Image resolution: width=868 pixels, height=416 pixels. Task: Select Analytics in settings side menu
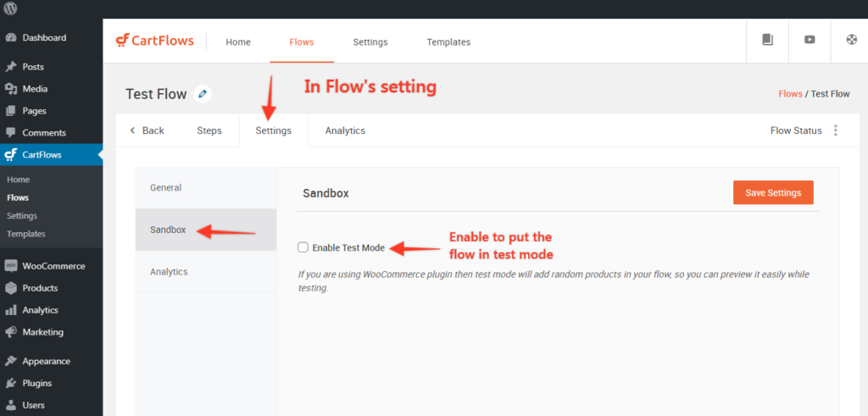coord(206,272)
